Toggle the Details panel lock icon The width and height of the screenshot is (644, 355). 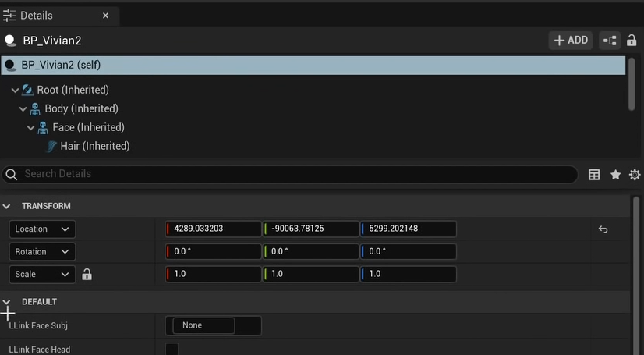pyautogui.click(x=632, y=41)
